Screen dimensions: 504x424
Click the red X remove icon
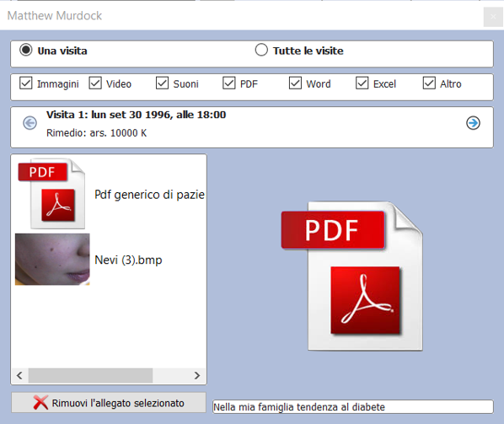(x=40, y=402)
